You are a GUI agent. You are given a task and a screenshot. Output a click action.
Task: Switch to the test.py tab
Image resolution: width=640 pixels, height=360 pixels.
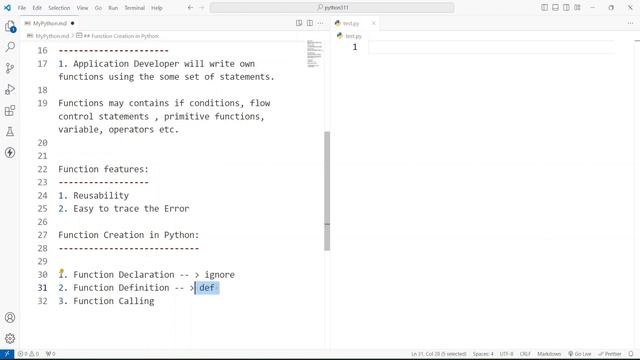tap(354, 23)
